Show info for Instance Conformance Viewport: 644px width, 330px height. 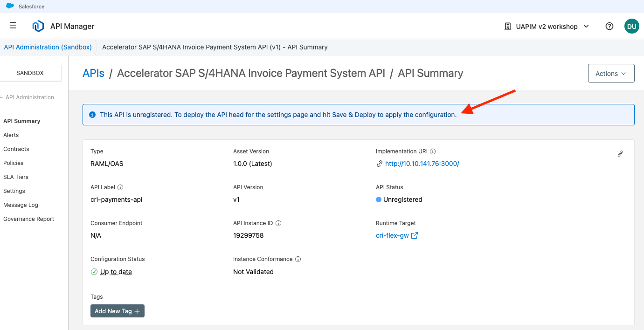click(298, 259)
